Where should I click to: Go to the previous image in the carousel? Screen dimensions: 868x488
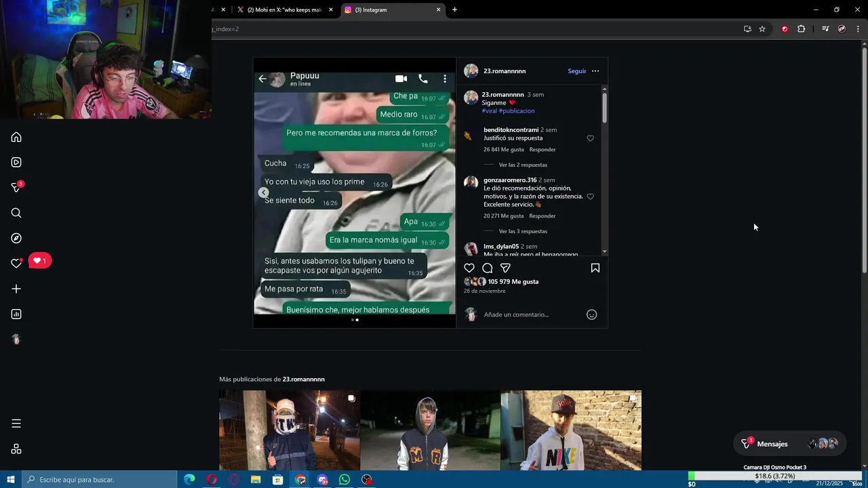263,192
